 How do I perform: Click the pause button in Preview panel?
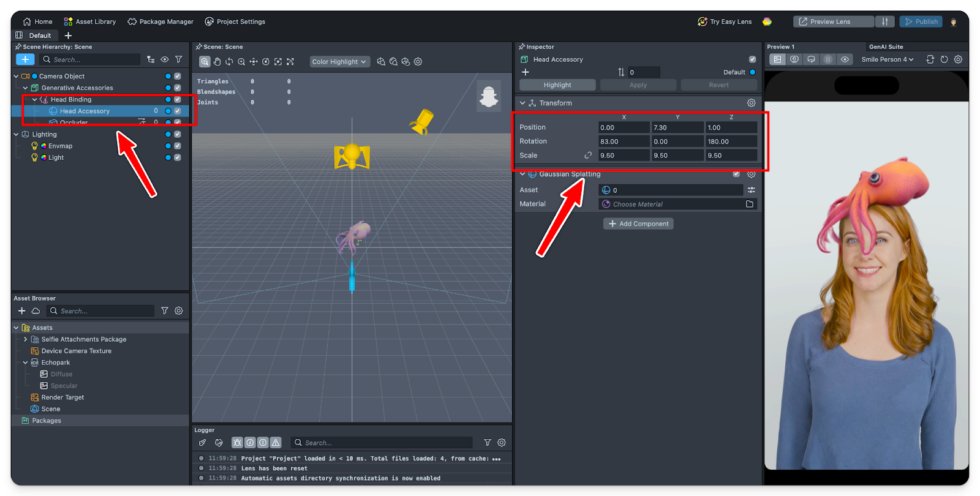pos(828,59)
